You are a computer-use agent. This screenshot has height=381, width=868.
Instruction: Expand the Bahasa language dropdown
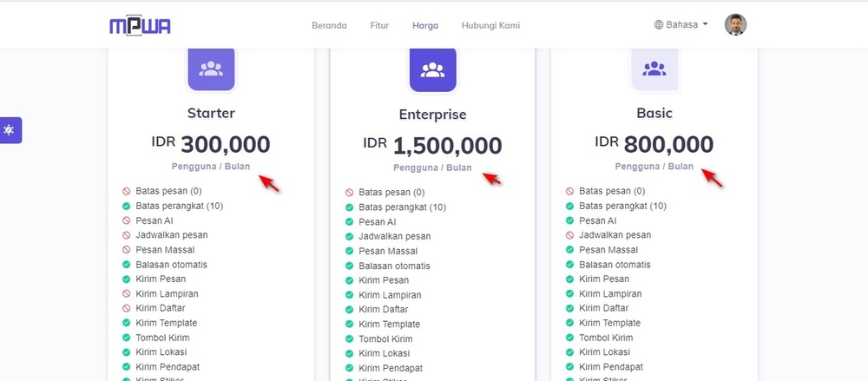pyautogui.click(x=681, y=25)
